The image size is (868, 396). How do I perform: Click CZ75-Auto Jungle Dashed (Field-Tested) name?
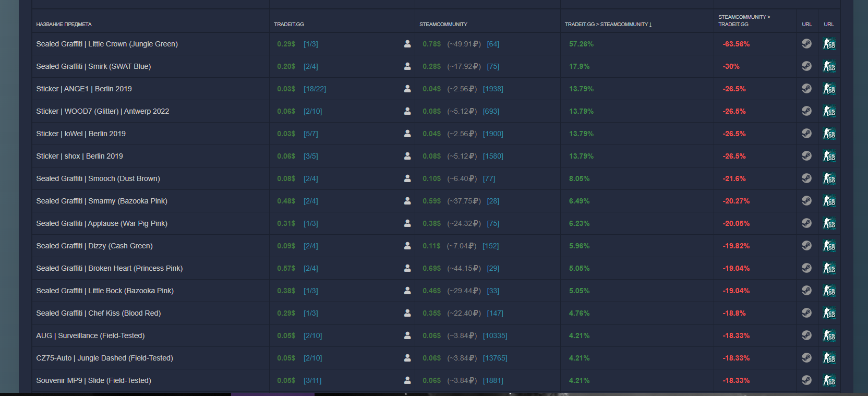click(104, 358)
